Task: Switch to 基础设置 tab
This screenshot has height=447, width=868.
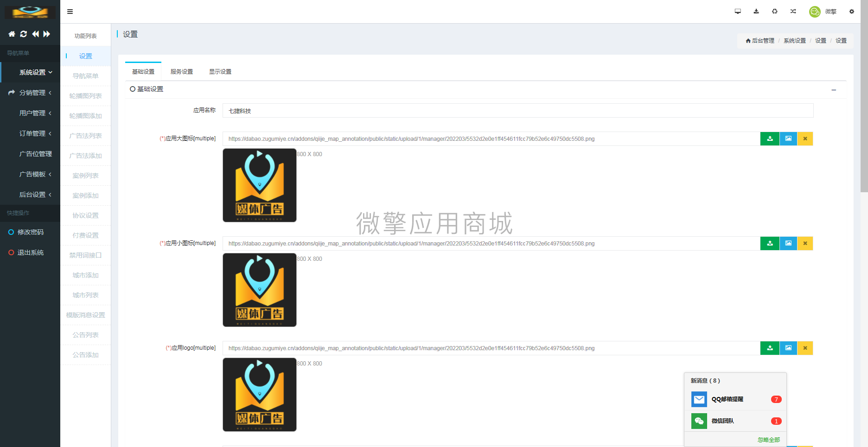Action: click(x=143, y=72)
